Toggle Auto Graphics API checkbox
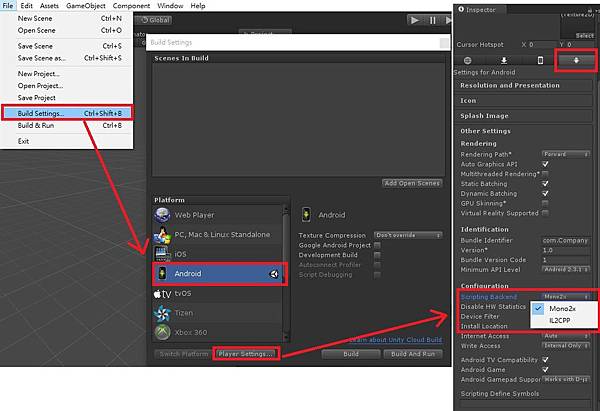This screenshot has width=600, height=411. tap(545, 164)
